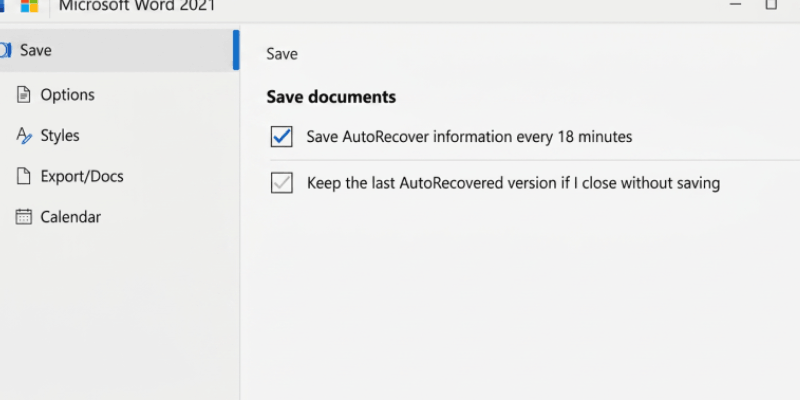Image resolution: width=800 pixels, height=400 pixels.
Task: Click the Styles pen icon
Action: (23, 136)
